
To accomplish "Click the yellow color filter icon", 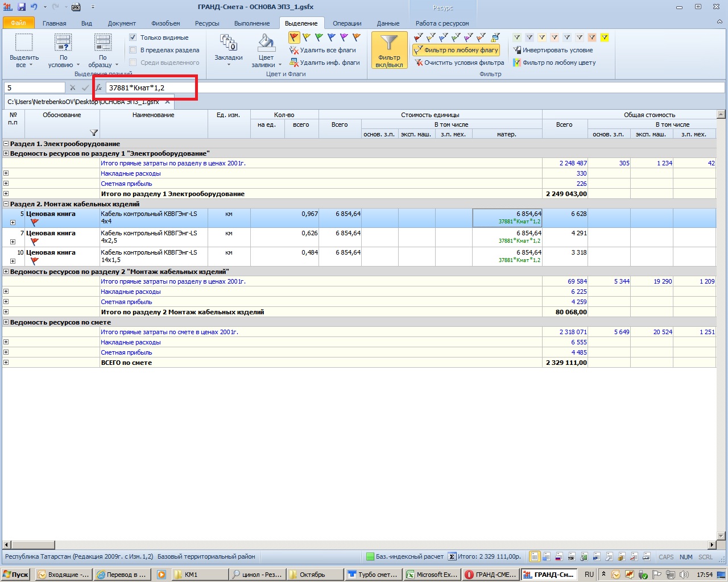I will (x=605, y=38).
